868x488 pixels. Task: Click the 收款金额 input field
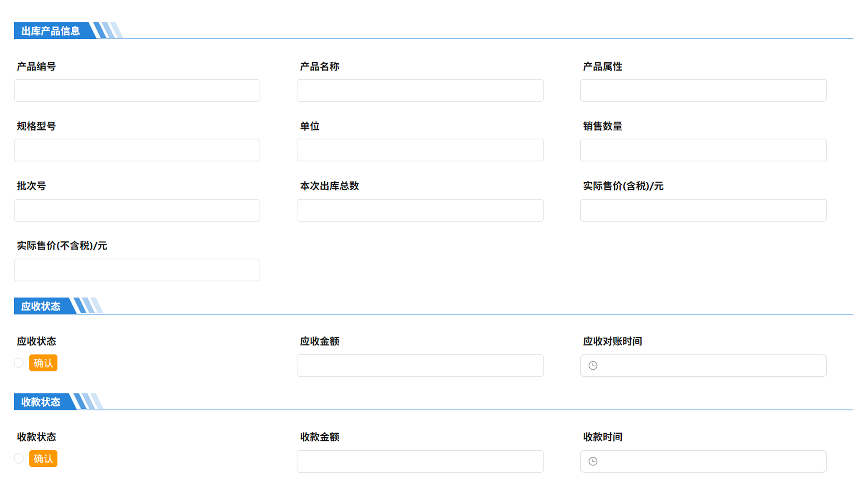[420, 461]
